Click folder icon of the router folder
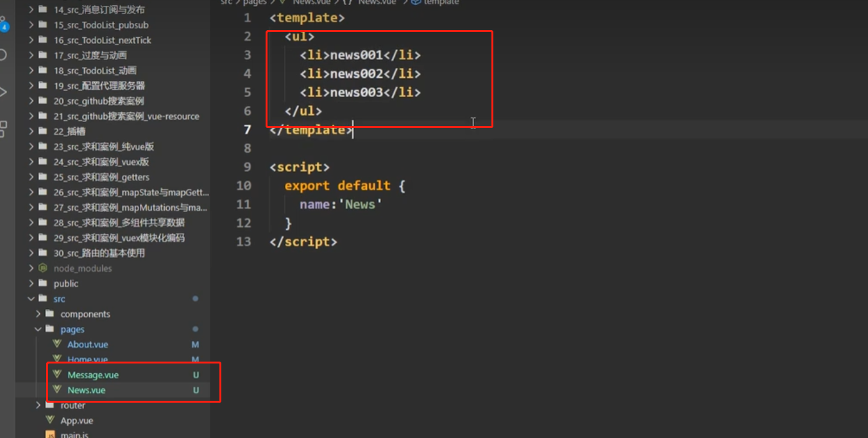Viewport: 868px width, 438px height. pos(50,405)
